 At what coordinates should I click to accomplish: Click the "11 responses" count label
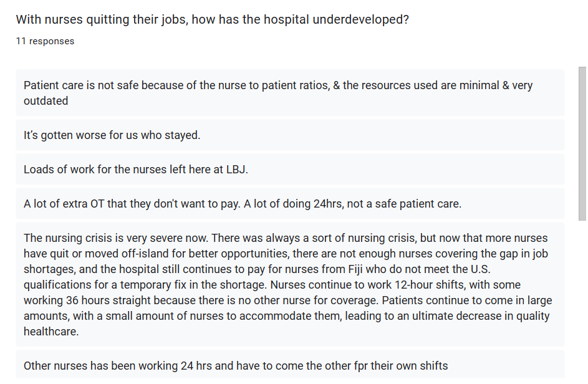[45, 41]
